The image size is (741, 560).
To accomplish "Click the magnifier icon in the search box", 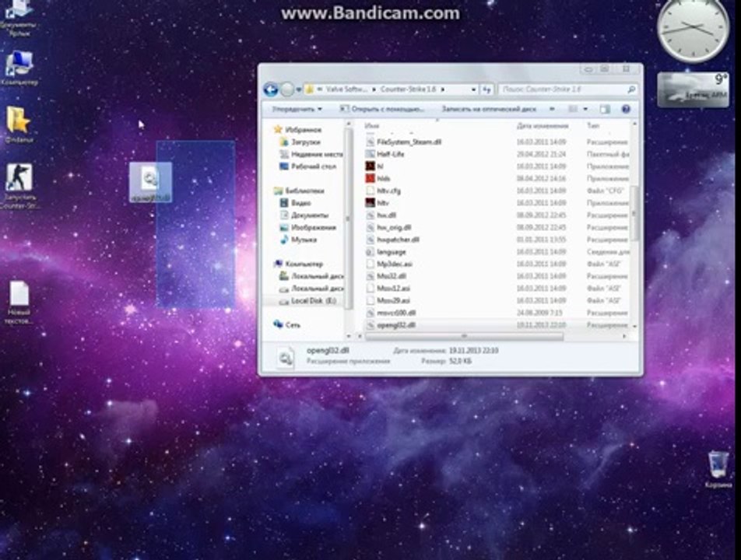I will click(x=631, y=89).
